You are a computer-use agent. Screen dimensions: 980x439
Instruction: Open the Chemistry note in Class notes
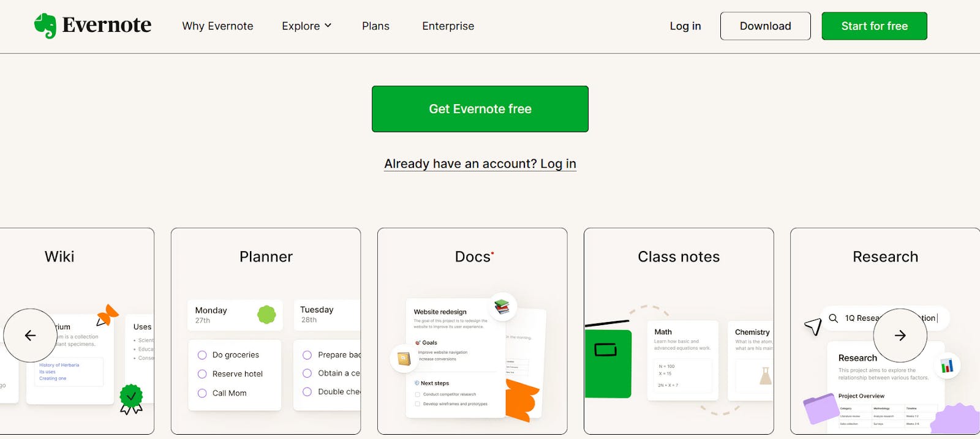point(750,361)
